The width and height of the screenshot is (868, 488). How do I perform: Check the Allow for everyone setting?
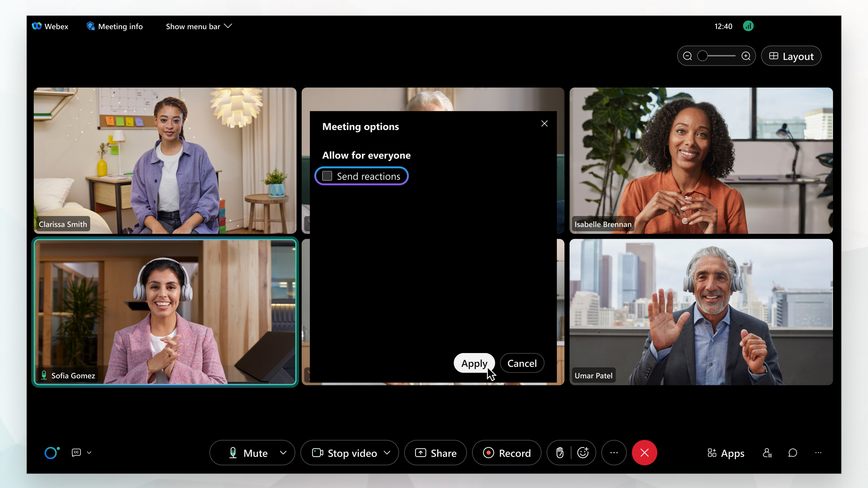(327, 176)
